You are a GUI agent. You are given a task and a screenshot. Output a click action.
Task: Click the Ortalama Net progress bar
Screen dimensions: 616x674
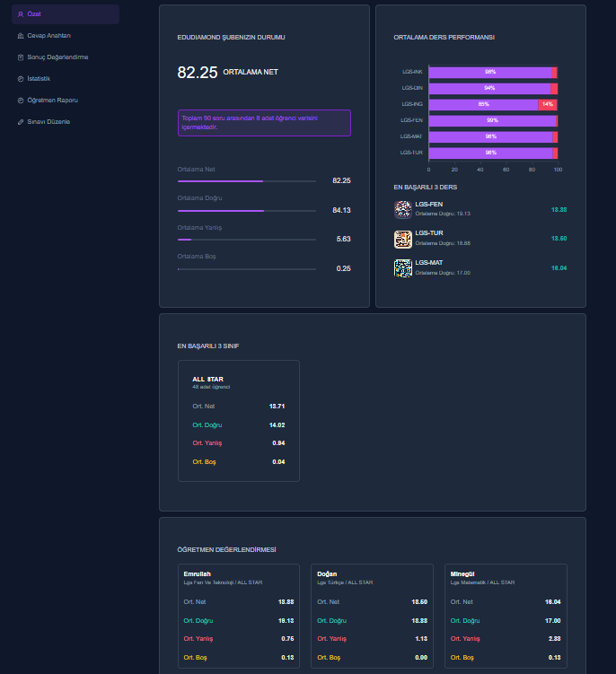coord(247,181)
